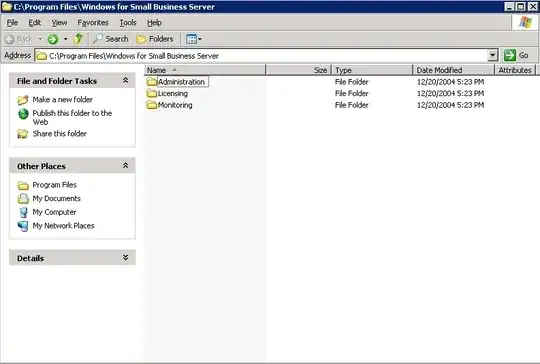This screenshot has height=364, width=540.
Task: Click File Folder type in Monitoring row
Action: (352, 105)
